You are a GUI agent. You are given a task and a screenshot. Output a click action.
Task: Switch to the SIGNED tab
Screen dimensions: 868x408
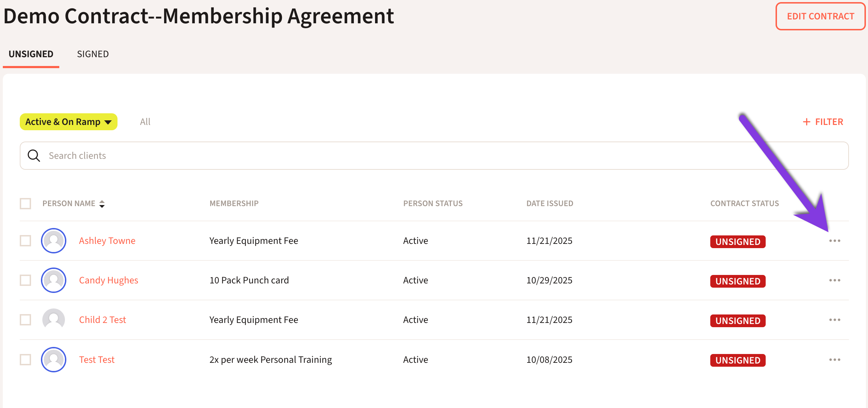93,54
